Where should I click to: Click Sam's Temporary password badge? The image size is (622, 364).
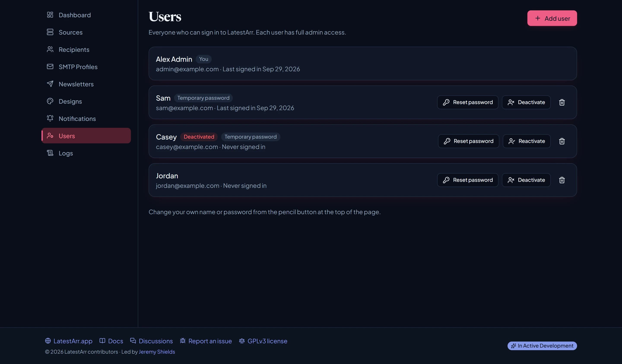point(203,98)
